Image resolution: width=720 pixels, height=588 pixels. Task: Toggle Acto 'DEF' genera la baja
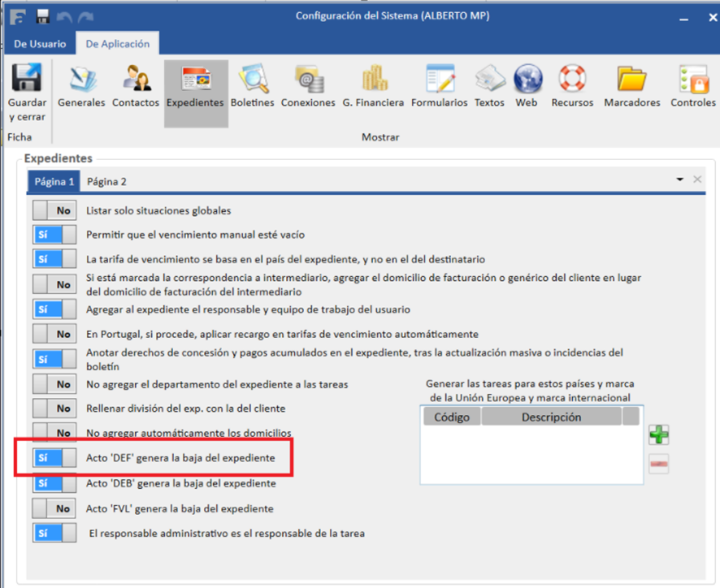(x=54, y=458)
